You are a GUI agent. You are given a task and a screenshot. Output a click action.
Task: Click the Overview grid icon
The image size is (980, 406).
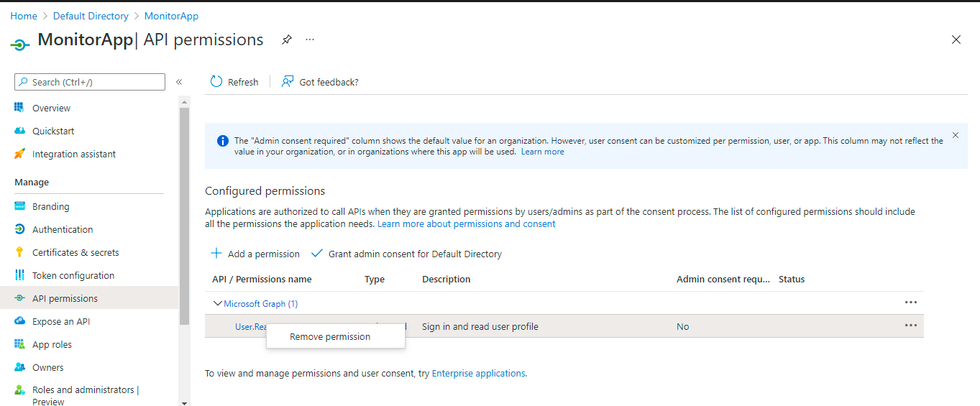19,108
